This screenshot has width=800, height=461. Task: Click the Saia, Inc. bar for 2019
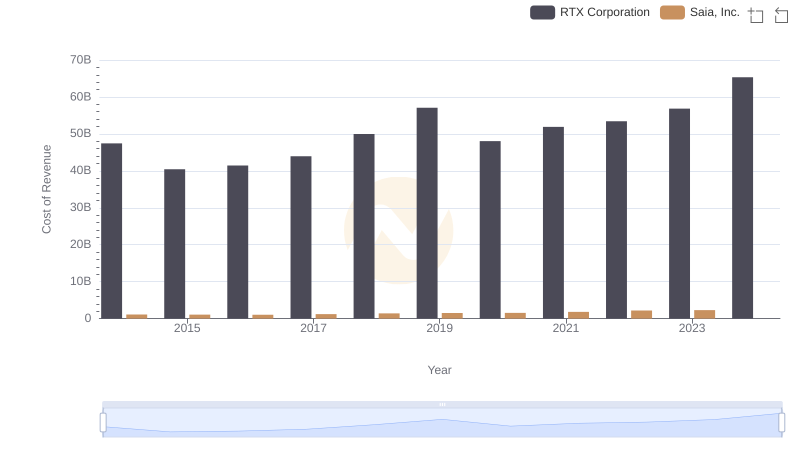coord(452,316)
